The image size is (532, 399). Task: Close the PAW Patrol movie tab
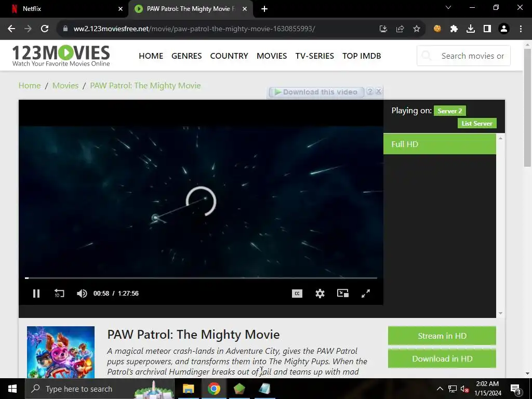[245, 9]
